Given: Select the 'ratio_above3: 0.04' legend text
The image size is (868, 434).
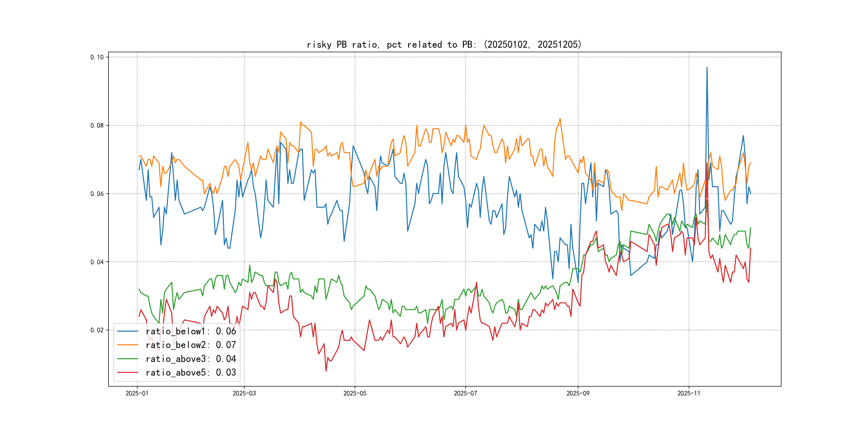Looking at the screenshot, I should coord(191,359).
